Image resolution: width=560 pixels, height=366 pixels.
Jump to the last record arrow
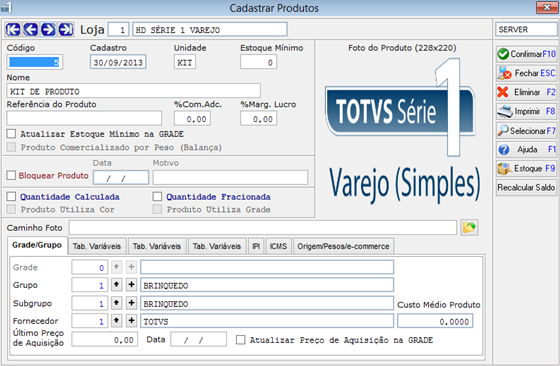pos(66,30)
